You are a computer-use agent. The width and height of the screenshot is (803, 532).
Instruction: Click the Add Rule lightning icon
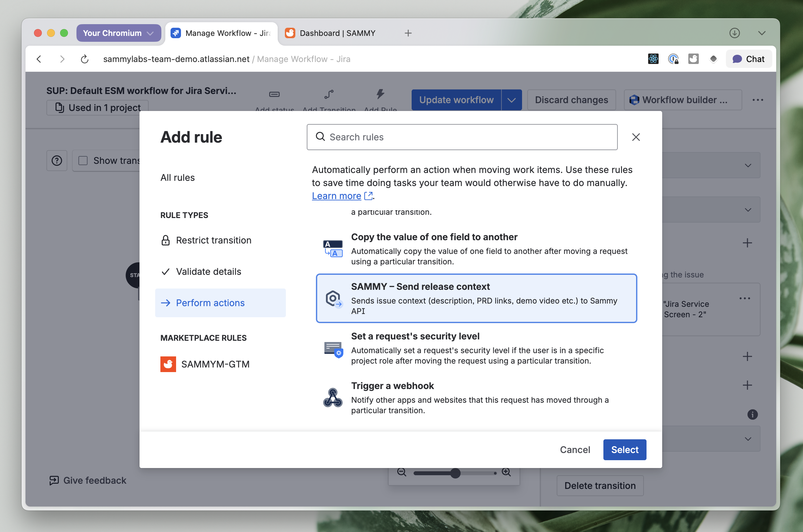tap(380, 94)
